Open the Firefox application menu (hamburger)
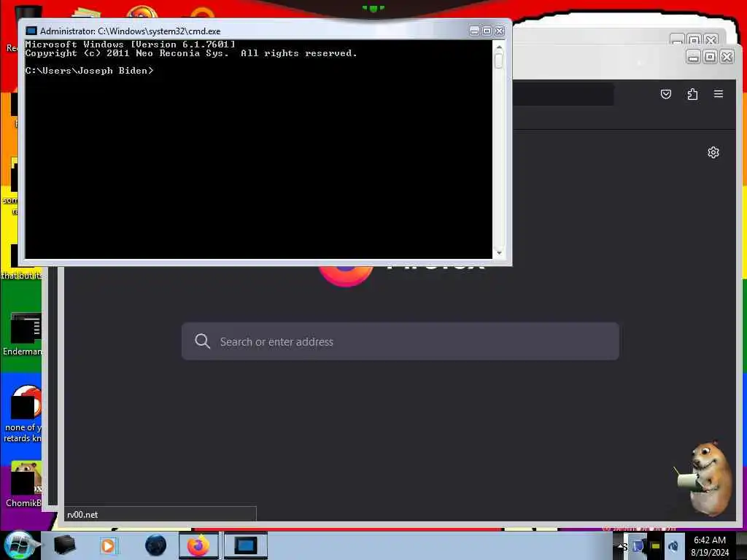This screenshot has height=560, width=747. pyautogui.click(x=718, y=94)
